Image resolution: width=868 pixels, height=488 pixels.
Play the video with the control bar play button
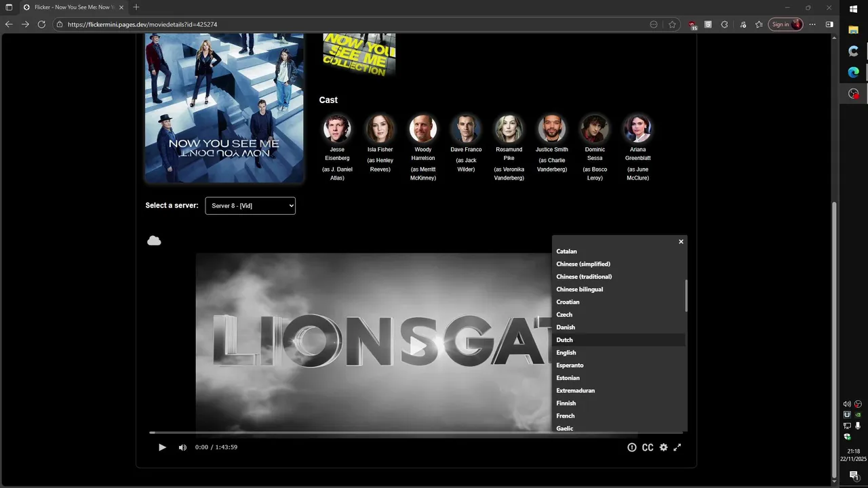162,447
